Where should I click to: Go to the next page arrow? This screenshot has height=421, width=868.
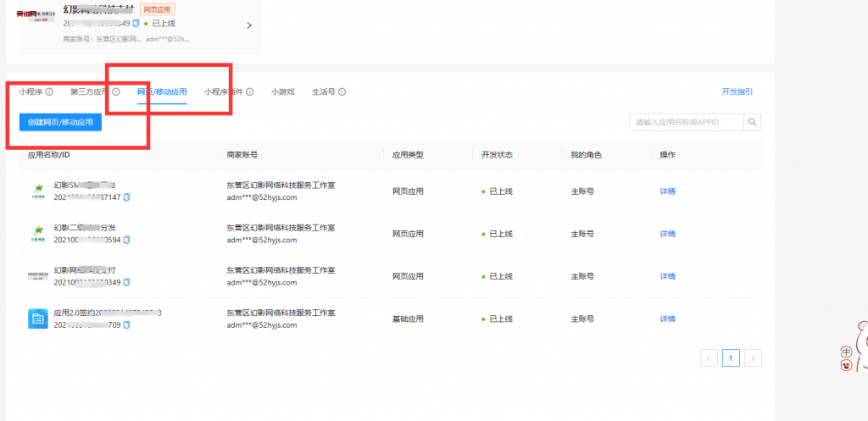(753, 357)
